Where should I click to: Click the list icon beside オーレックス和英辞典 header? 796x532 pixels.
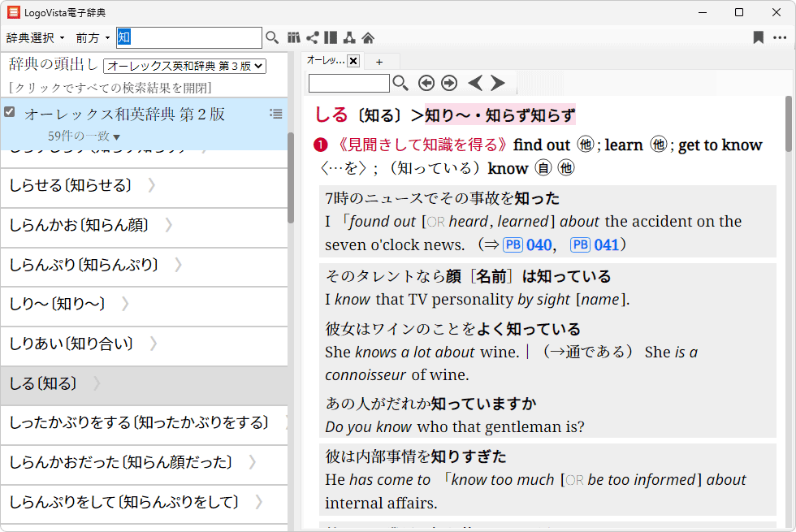[x=276, y=114]
